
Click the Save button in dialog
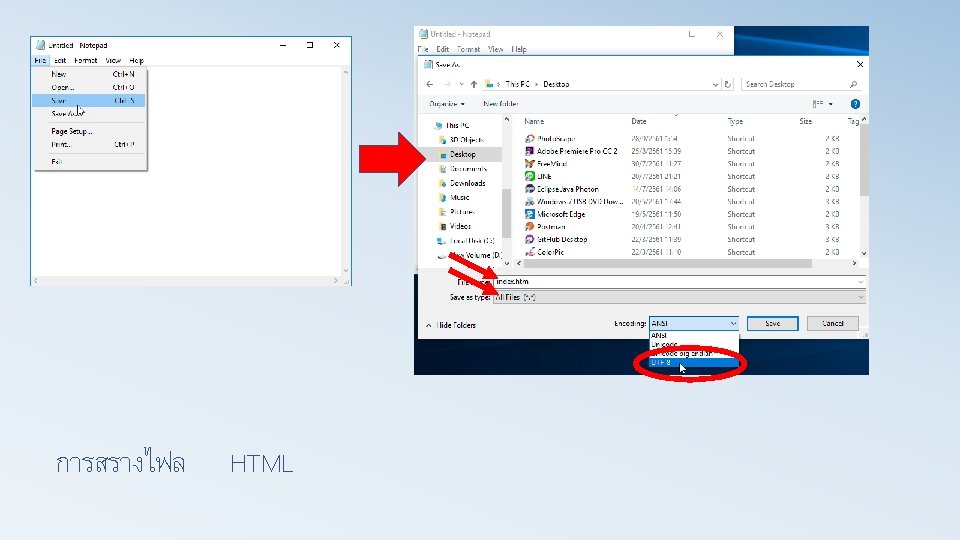click(773, 323)
